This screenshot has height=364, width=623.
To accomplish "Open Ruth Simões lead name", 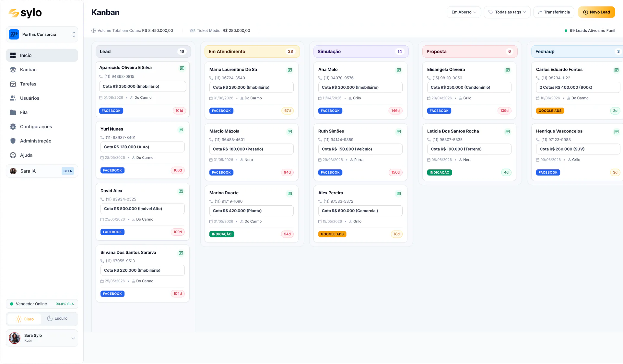I will click(331, 131).
